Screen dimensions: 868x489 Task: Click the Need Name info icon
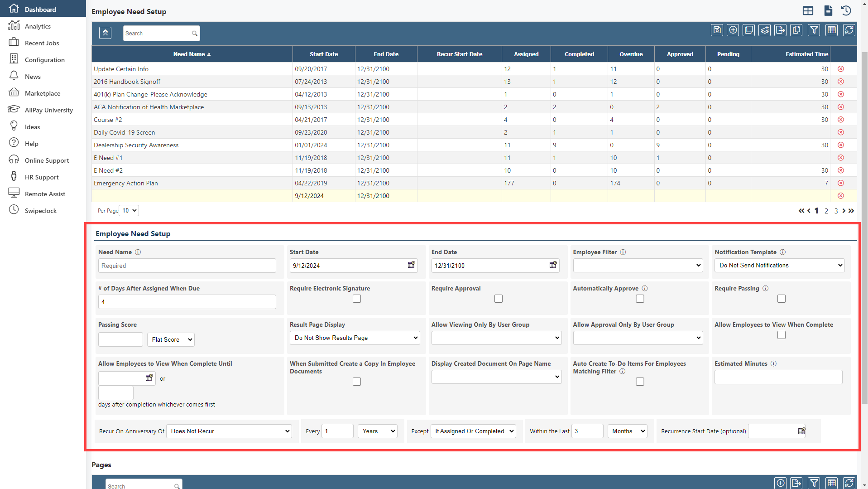(138, 252)
